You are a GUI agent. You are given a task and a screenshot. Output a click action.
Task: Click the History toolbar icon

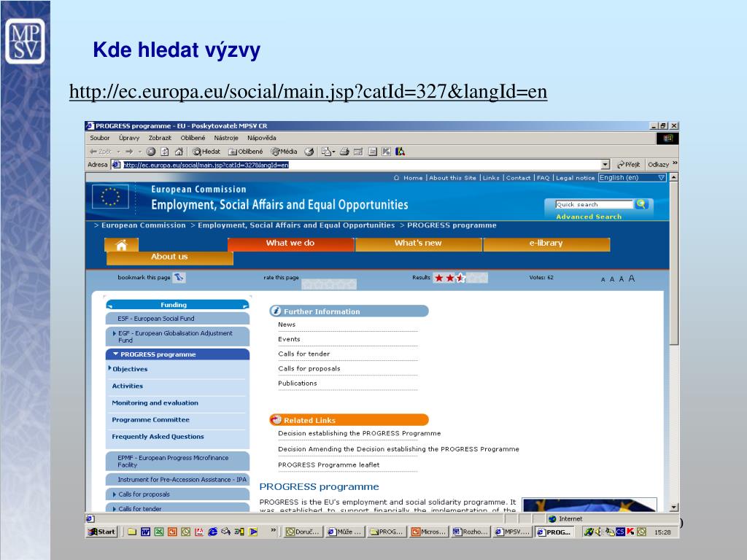pyautogui.click(x=309, y=152)
